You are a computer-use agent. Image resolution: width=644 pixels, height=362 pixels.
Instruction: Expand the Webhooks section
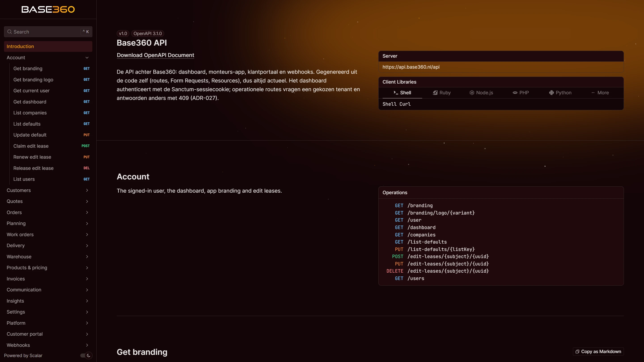tap(48, 345)
